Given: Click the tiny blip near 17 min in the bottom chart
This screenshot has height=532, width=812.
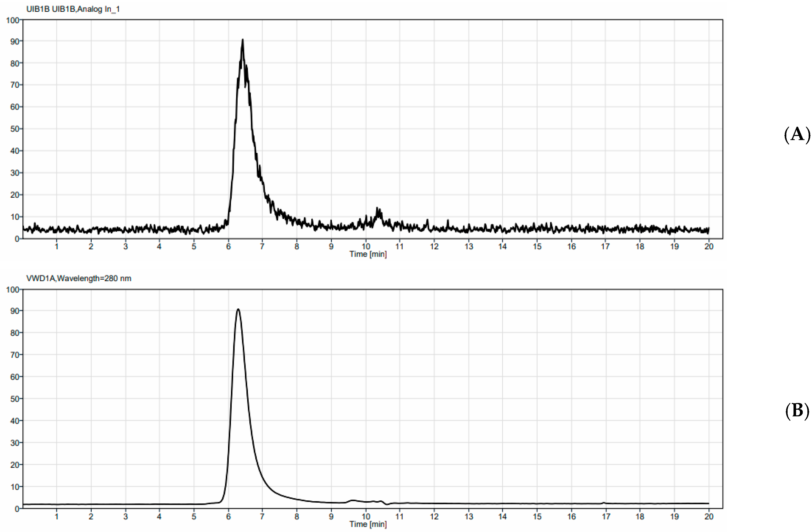Looking at the screenshot, I should tap(603, 503).
